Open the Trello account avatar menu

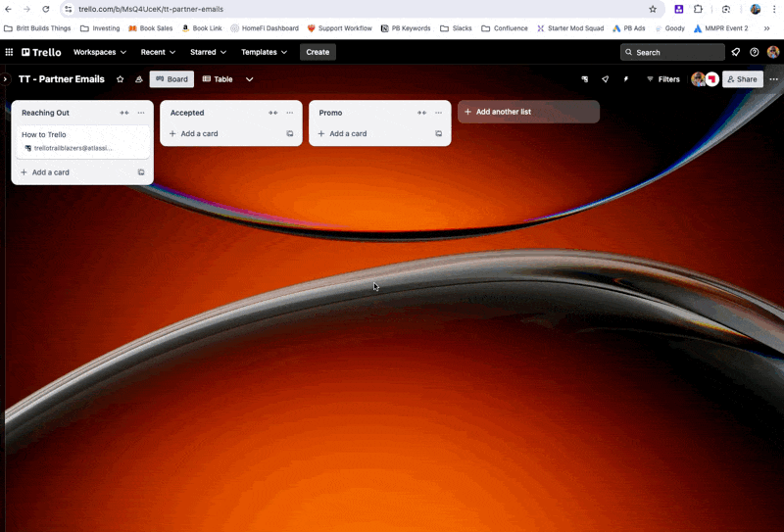click(773, 52)
